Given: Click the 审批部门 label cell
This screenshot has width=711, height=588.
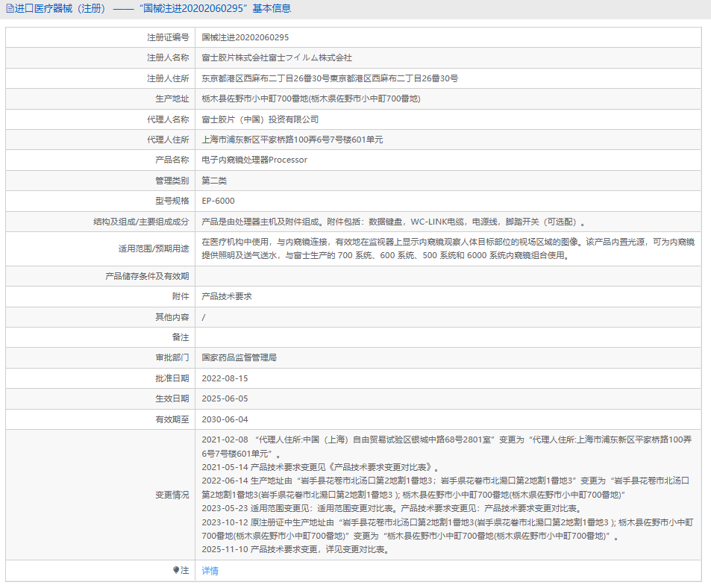Looking at the screenshot, I should [x=100, y=357].
